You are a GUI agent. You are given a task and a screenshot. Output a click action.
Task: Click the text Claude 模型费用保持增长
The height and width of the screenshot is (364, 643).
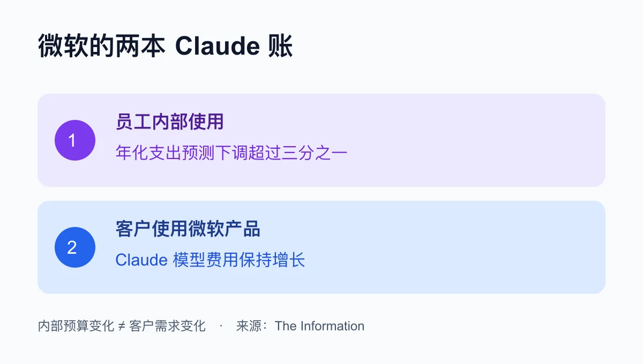coord(210,260)
